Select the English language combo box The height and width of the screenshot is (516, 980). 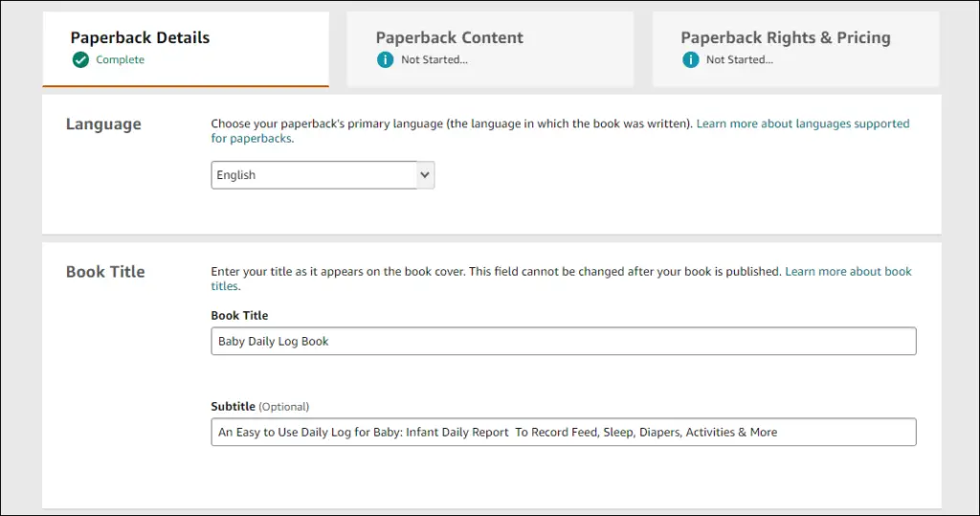tap(323, 175)
